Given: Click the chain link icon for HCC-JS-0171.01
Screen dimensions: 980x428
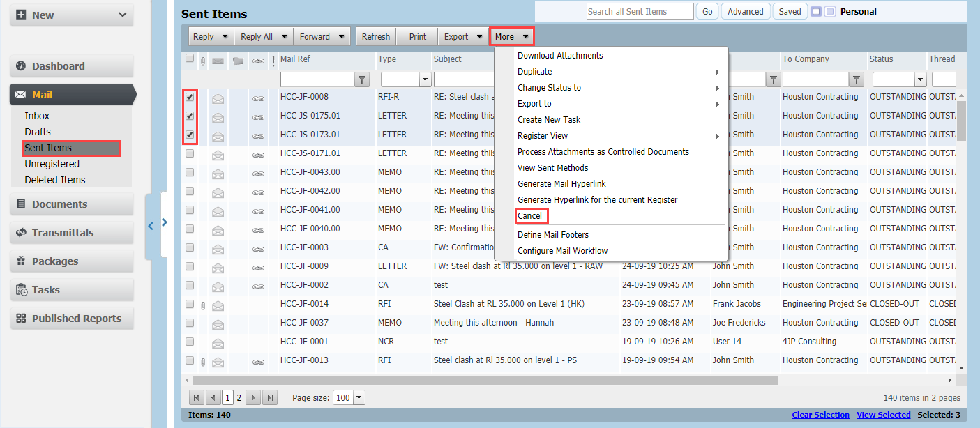Looking at the screenshot, I should tap(258, 155).
